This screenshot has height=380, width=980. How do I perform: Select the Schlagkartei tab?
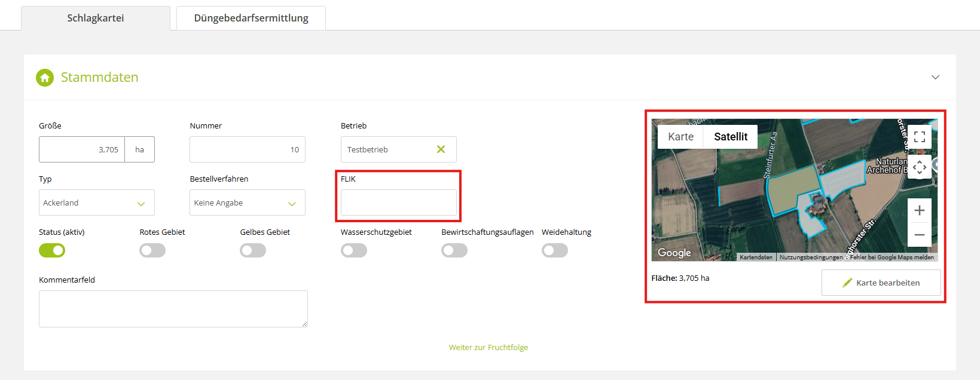pyautogui.click(x=96, y=18)
